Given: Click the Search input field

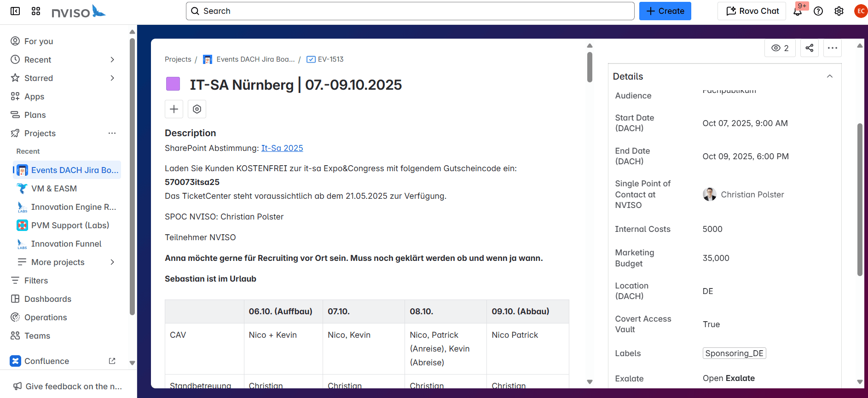Looking at the screenshot, I should tap(410, 11).
